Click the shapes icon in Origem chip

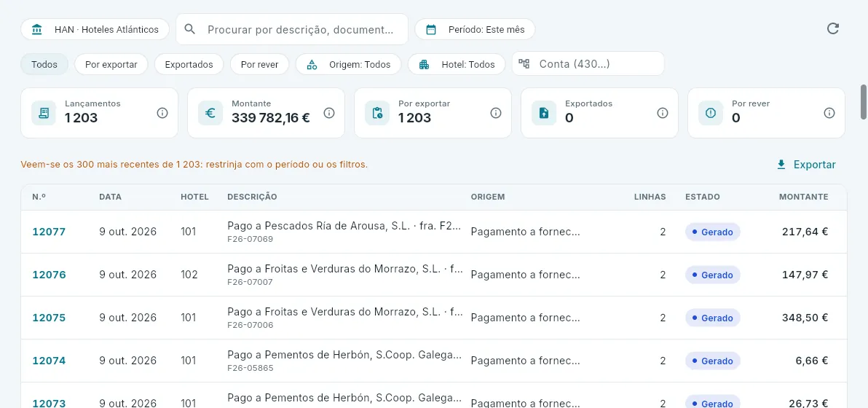(312, 64)
